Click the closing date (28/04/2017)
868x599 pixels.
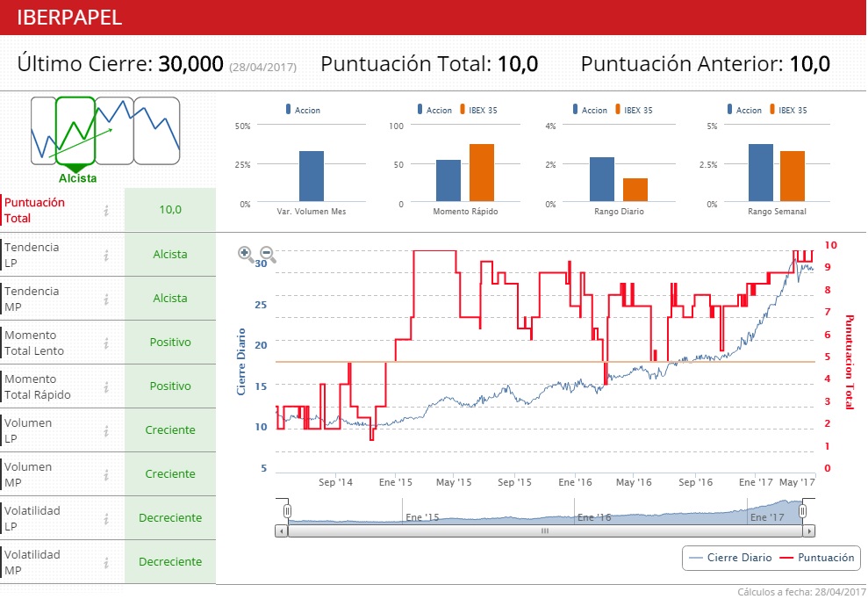tap(263, 68)
